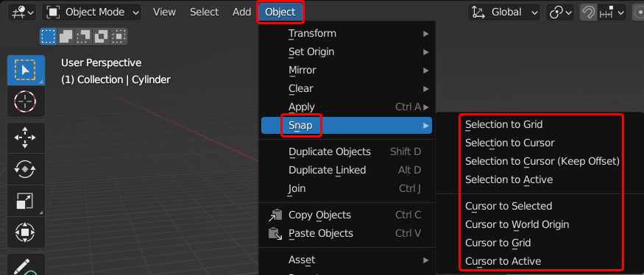This screenshot has height=275, width=644.
Task: Activate the Rotate tool
Action: [26, 168]
